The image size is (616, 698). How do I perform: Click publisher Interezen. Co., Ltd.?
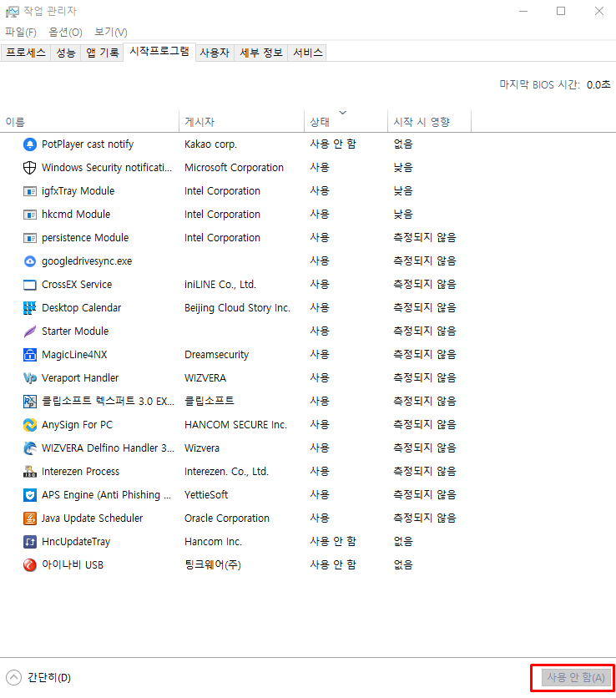tap(226, 472)
